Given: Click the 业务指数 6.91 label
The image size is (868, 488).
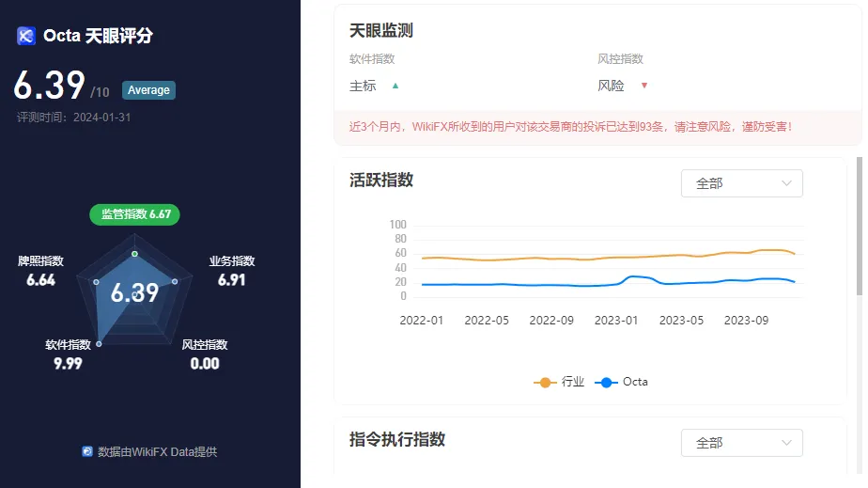Looking at the screenshot, I should tap(231, 271).
